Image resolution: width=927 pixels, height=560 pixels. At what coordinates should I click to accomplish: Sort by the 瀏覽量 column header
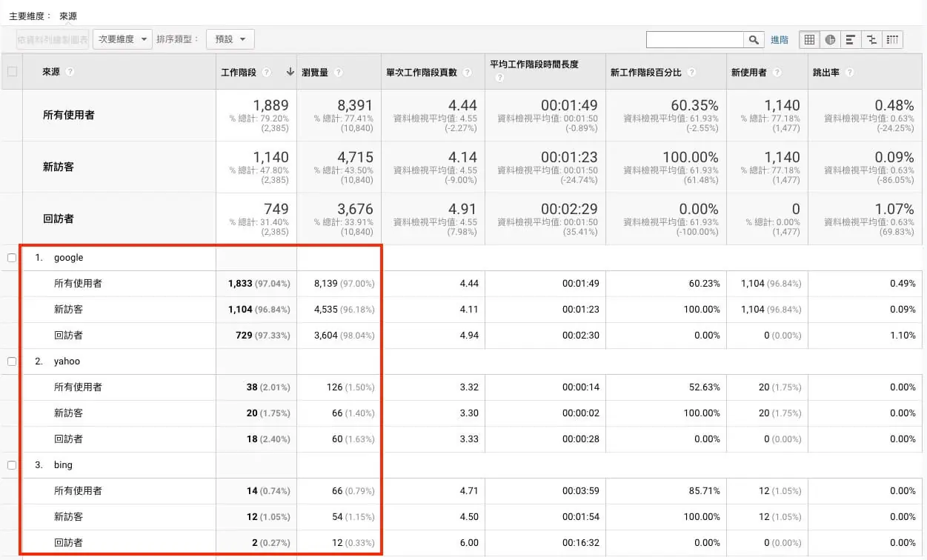(x=315, y=73)
